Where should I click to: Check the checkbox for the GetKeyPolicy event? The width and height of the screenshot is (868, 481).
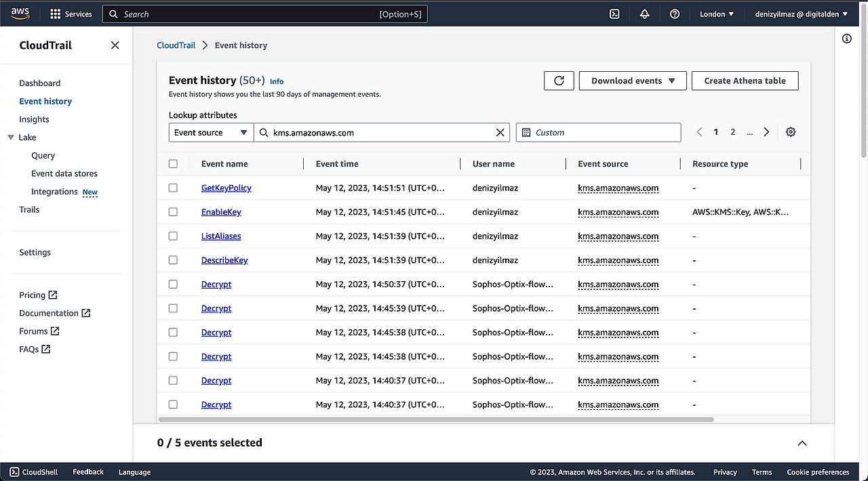[173, 188]
